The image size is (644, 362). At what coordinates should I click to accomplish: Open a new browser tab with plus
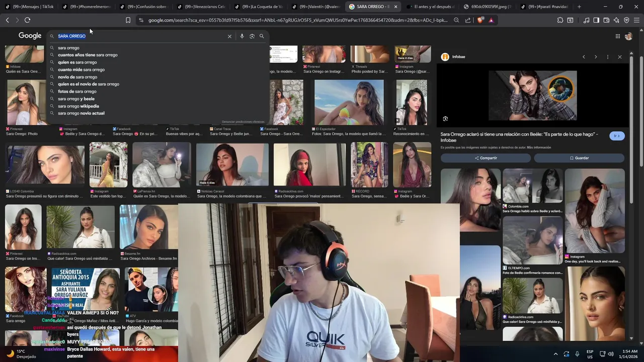tap(579, 7)
